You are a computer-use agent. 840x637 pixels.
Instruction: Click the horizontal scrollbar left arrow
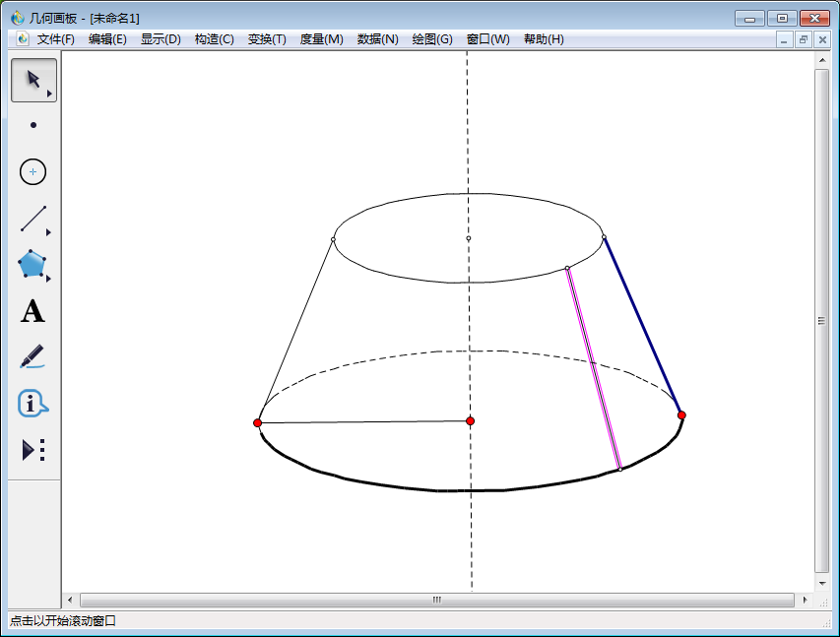tap(70, 600)
